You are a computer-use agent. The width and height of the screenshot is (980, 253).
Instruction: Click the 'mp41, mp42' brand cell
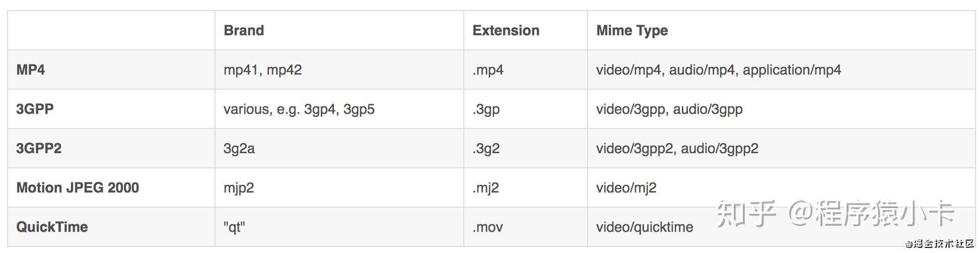[x=262, y=70]
